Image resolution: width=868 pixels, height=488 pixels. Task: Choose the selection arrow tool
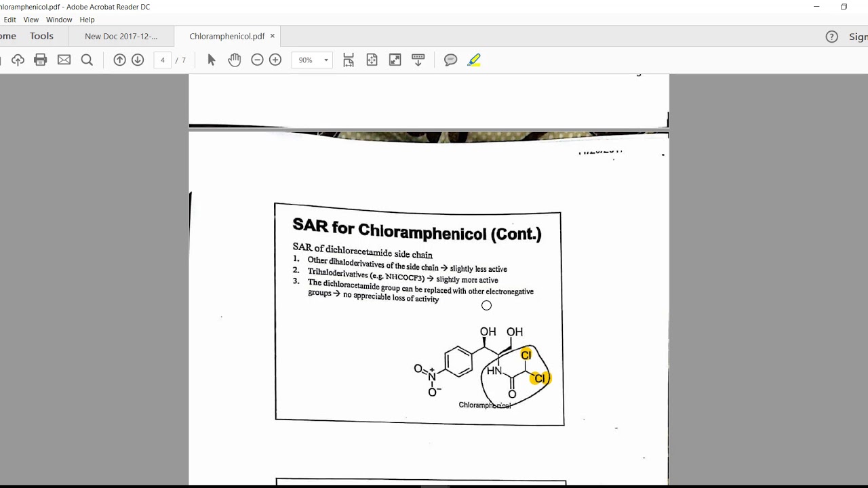[211, 60]
